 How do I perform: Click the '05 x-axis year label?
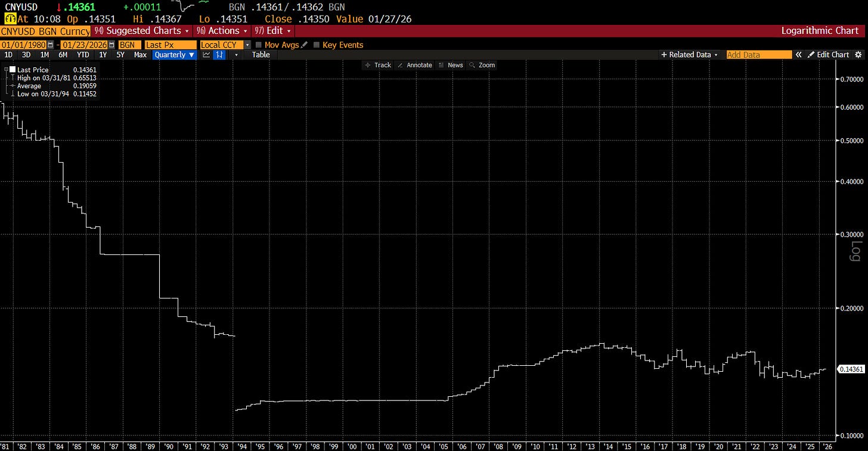[x=443, y=446]
